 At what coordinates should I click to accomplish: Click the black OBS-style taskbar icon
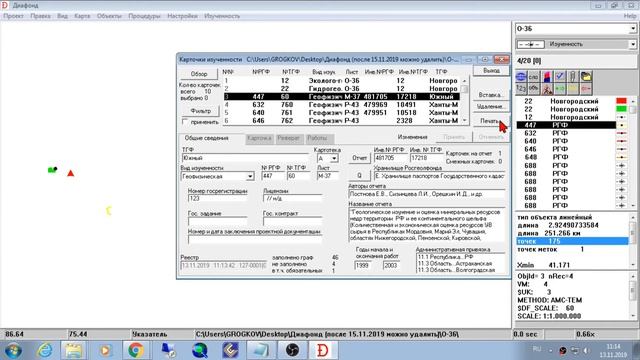point(292,351)
